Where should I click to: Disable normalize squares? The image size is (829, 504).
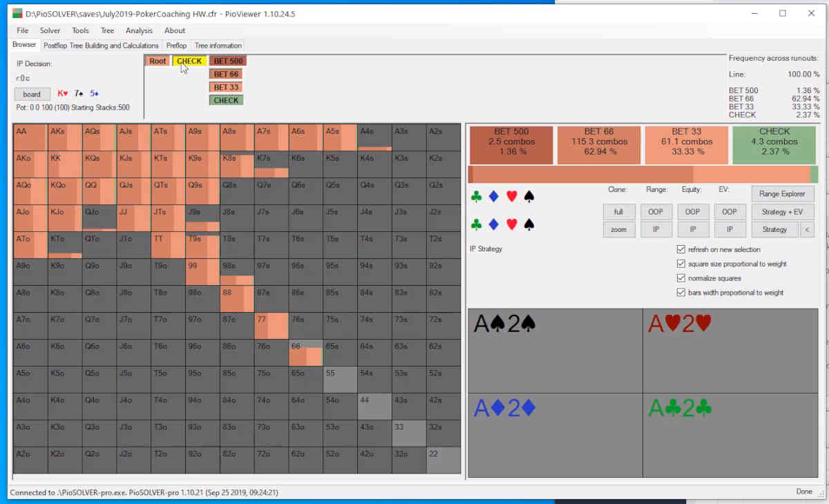coord(681,278)
